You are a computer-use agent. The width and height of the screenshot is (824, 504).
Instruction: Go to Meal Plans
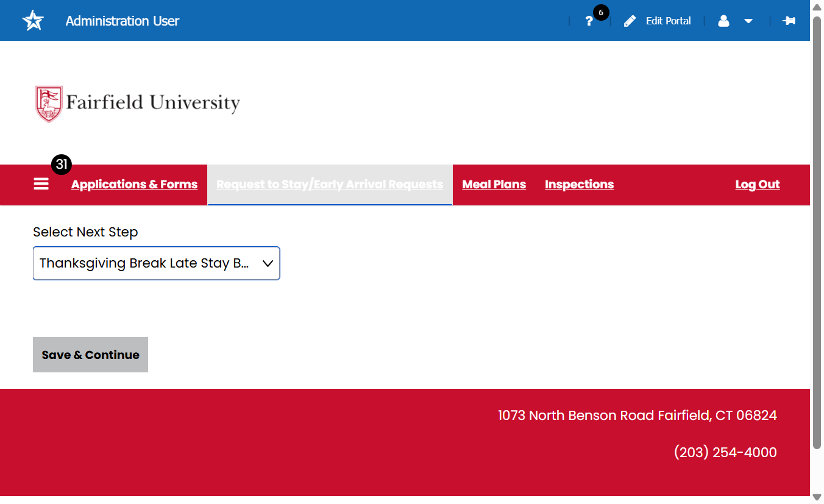coord(494,185)
